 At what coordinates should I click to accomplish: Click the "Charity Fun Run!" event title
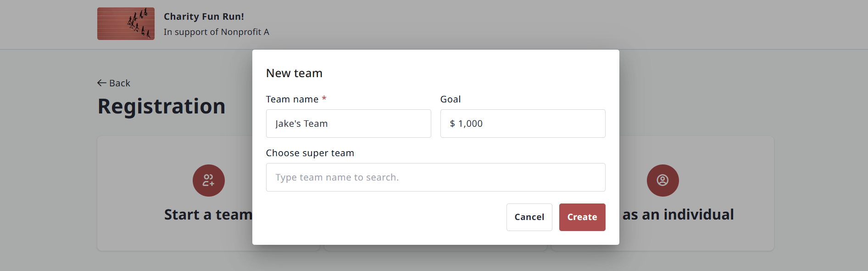[204, 17]
